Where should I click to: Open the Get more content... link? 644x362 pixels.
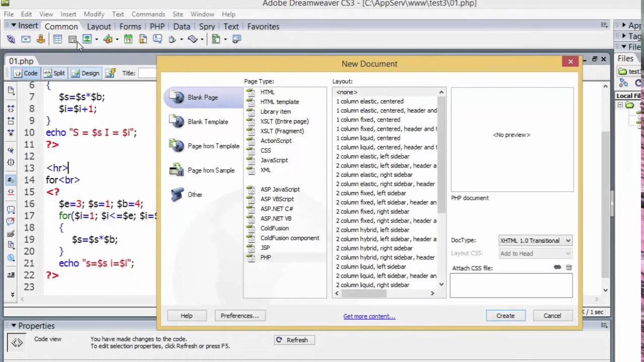click(x=369, y=316)
